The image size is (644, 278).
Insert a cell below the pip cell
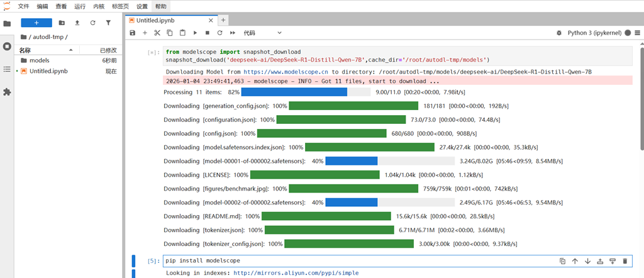613,261
